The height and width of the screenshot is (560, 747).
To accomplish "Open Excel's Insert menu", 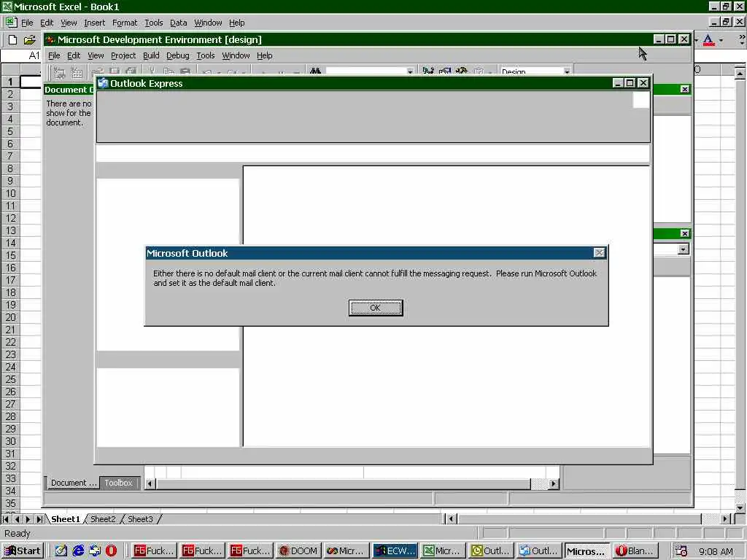I will pyautogui.click(x=94, y=23).
